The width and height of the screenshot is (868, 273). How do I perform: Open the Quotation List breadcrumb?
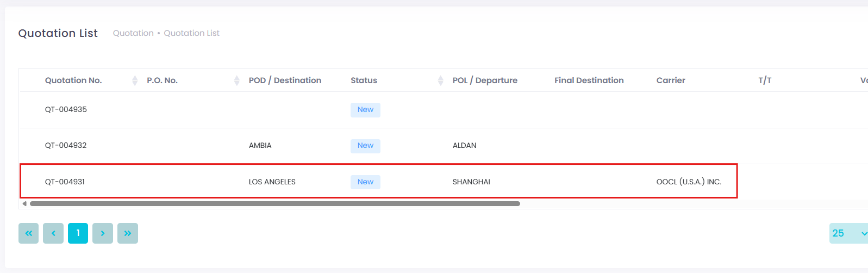[191, 33]
